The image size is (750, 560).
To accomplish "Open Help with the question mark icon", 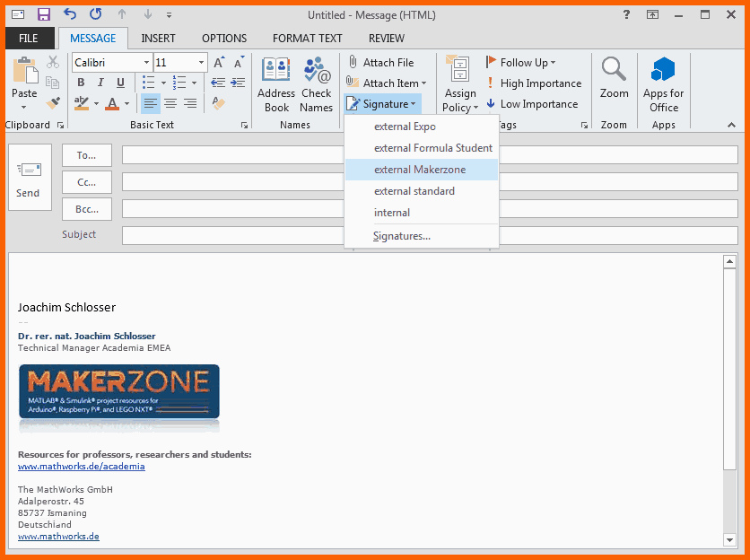I will [626, 15].
